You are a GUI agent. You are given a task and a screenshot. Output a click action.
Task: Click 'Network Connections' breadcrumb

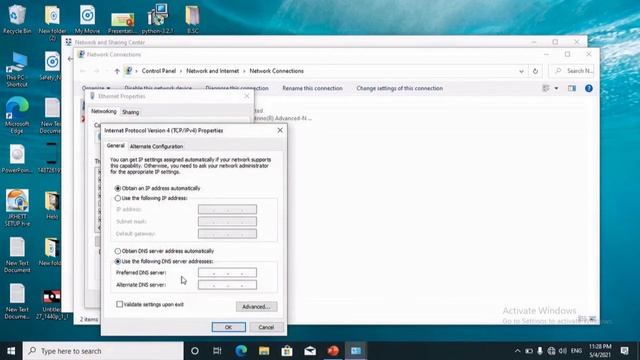click(276, 71)
